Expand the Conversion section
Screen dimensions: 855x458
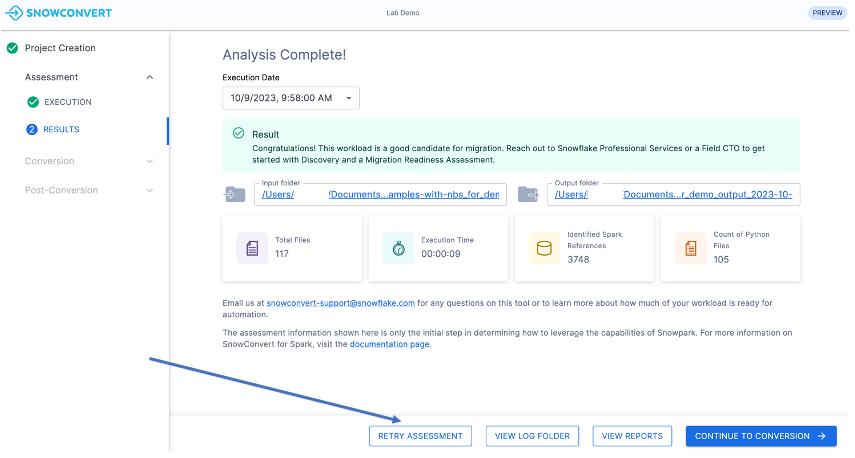tap(150, 161)
